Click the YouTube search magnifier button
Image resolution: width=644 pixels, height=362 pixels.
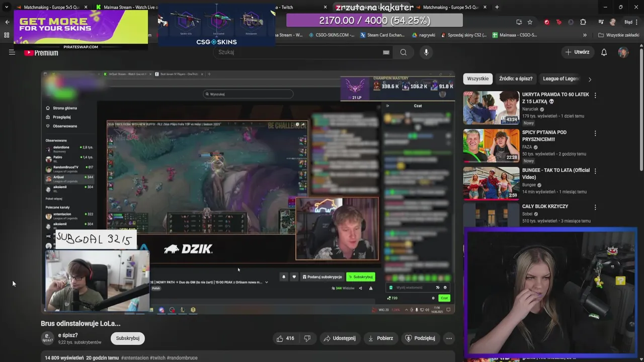(403, 52)
